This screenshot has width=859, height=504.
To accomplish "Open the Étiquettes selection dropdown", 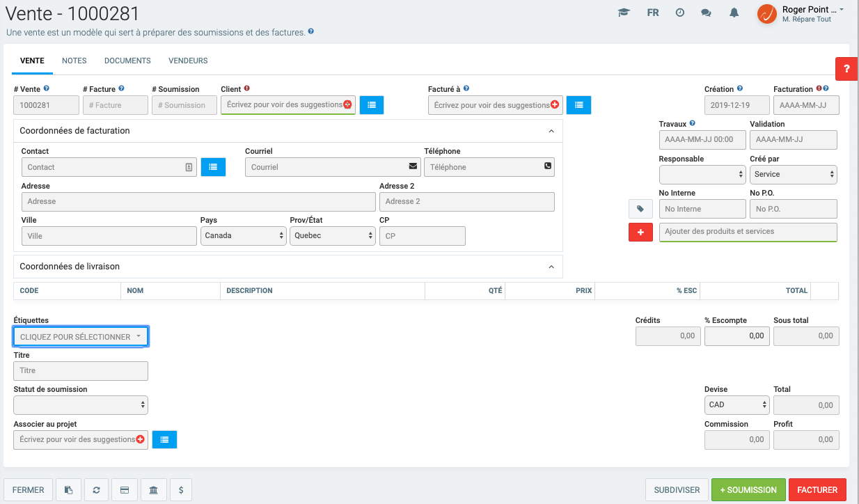I will point(81,337).
